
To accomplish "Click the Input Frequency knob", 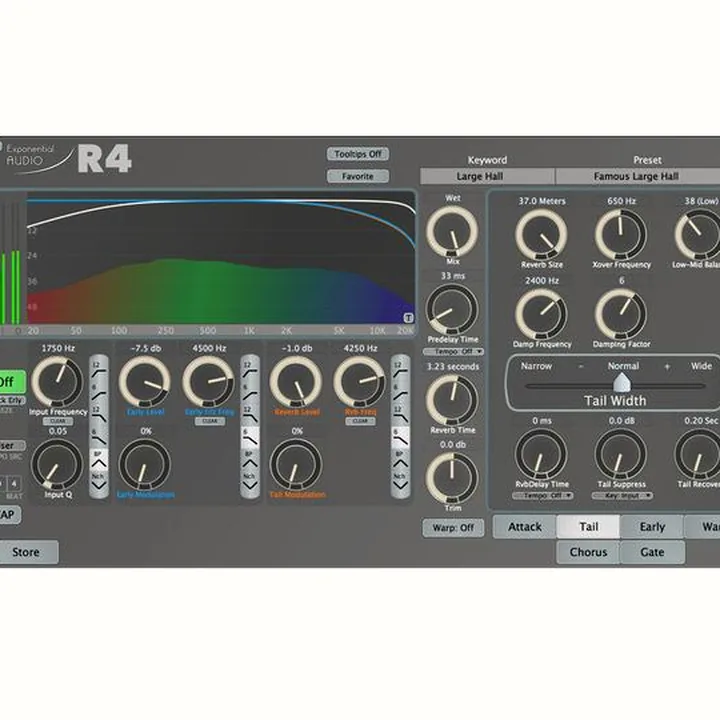I will click(57, 382).
